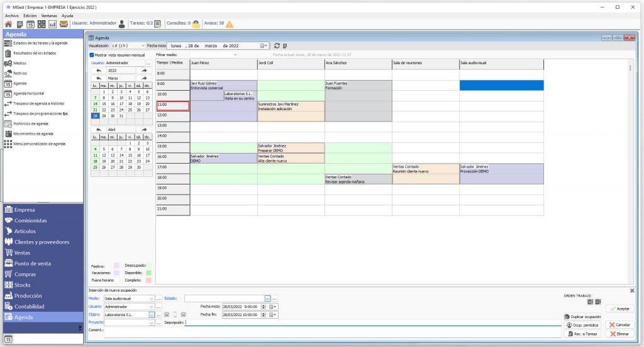Go to next month arrow beside Abril

point(144,130)
